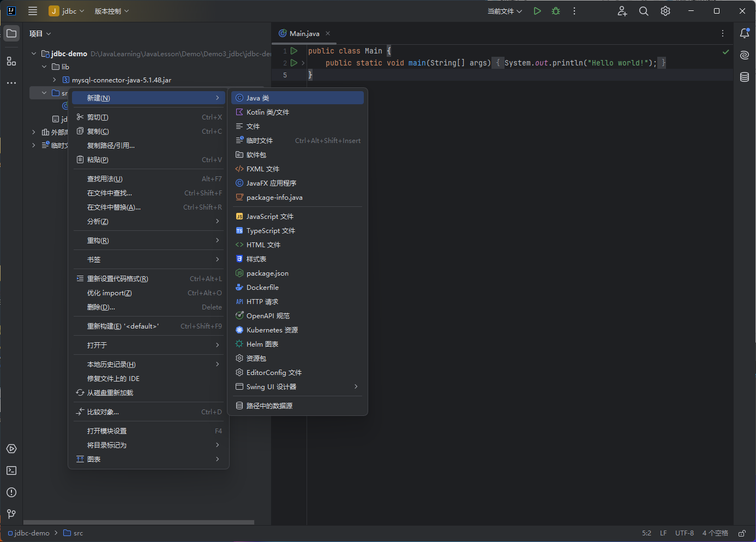Expand the 分析(Z) submenu
The image size is (756, 542).
(x=148, y=221)
